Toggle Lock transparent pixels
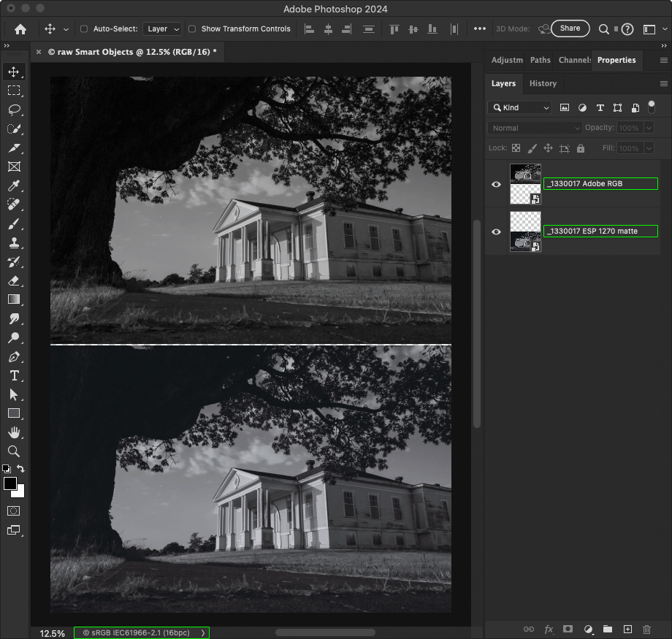Viewport: 672px width, 639px height. (516, 148)
